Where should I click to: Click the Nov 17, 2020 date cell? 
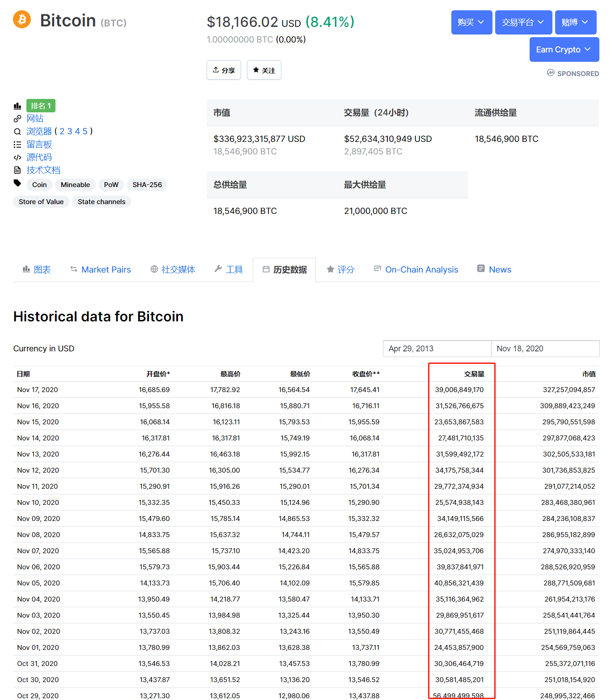[x=38, y=390]
